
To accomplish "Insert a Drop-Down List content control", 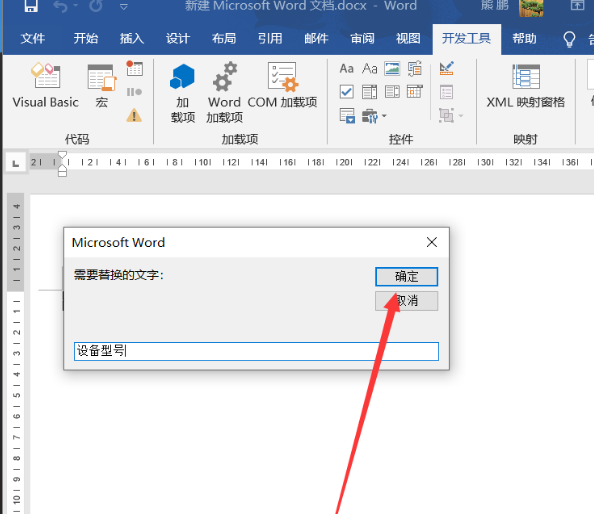I will pos(392,92).
